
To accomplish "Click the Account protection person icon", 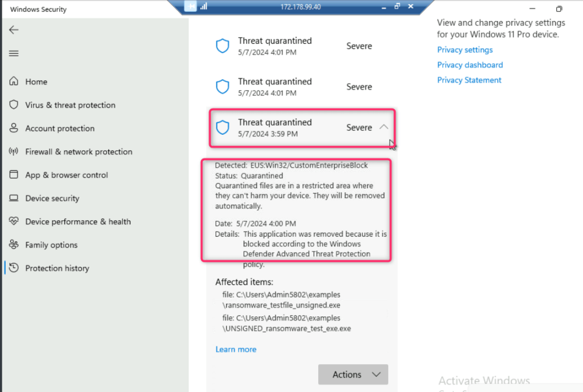I will pyautogui.click(x=14, y=129).
